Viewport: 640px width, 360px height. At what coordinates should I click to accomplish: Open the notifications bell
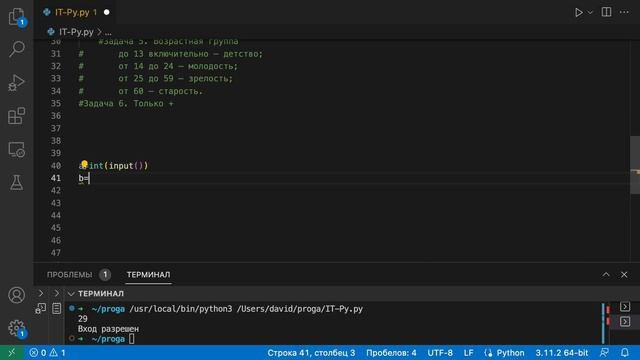click(x=625, y=353)
